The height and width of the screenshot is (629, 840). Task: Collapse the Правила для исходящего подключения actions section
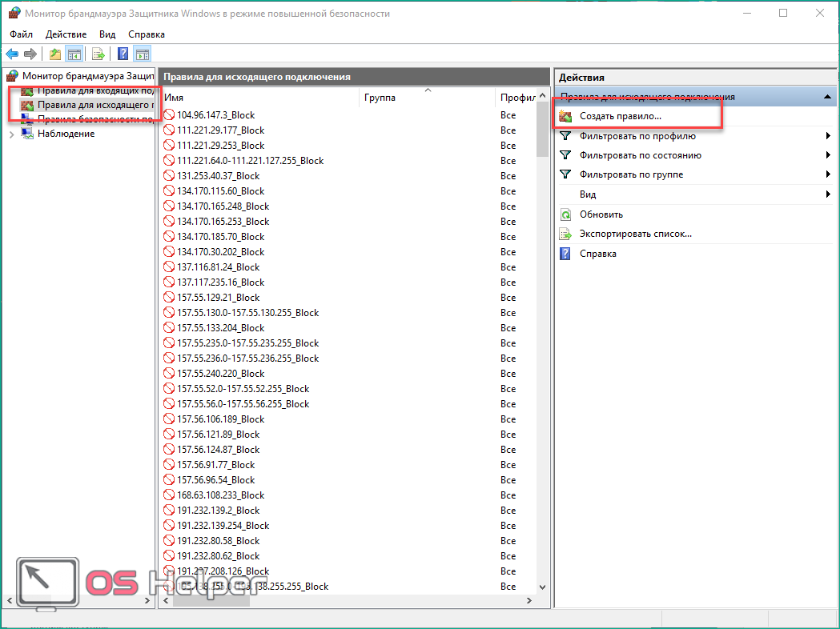tap(826, 97)
